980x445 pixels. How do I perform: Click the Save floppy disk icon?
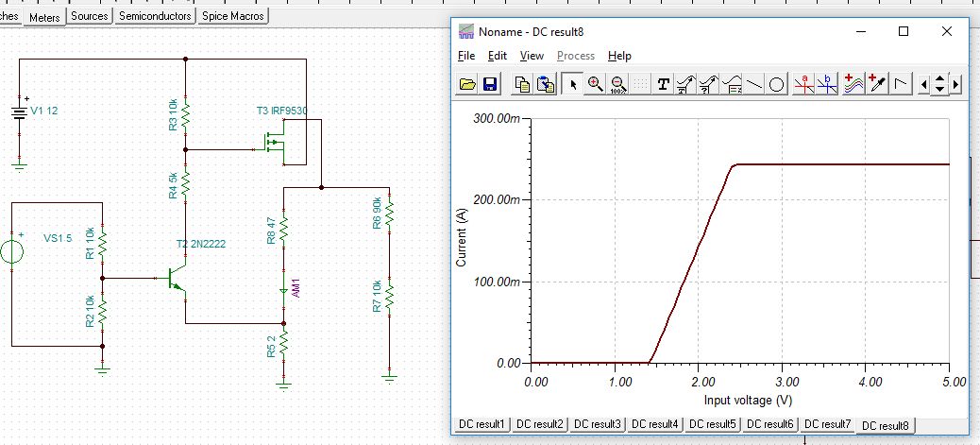pos(489,84)
